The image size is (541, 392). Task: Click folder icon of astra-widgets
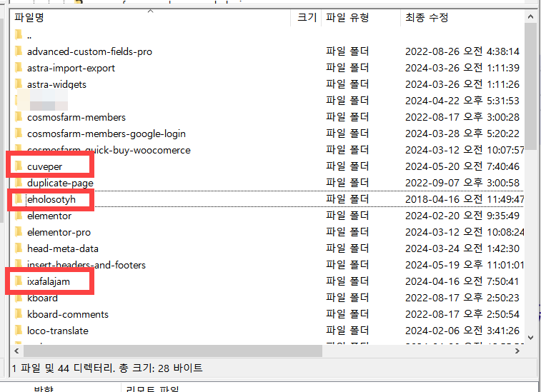click(19, 84)
